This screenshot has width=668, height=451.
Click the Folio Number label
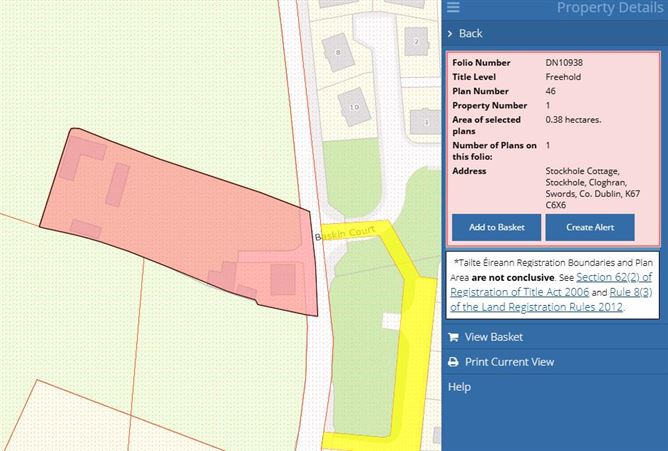[481, 63]
